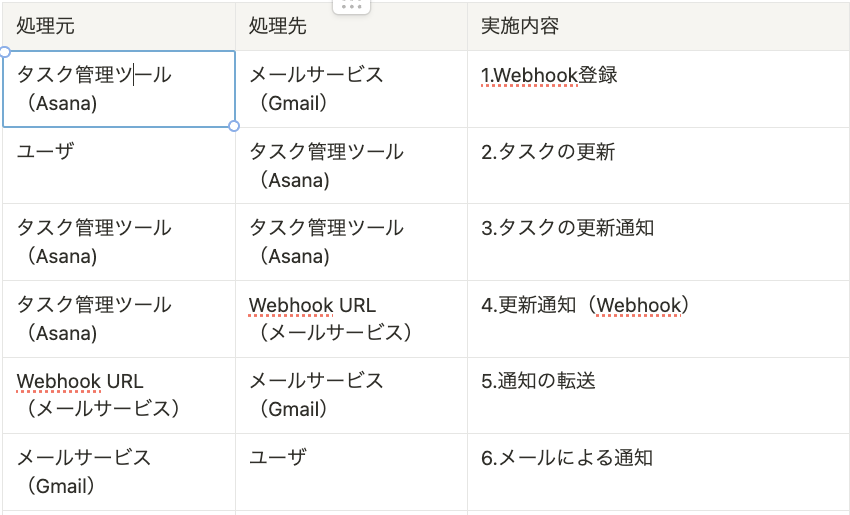Click the top-left selection handle of highlighted cell
This screenshot has height=515, width=850.
4,52
